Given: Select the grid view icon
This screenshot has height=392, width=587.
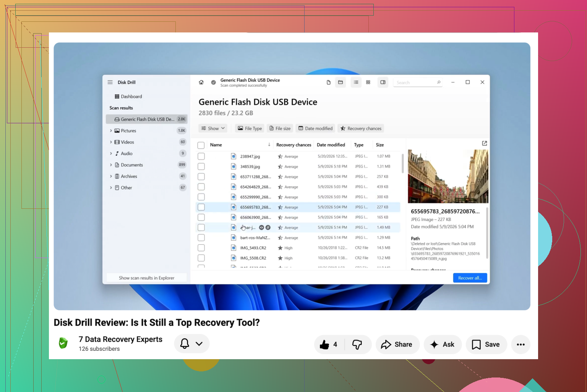Looking at the screenshot, I should [368, 82].
